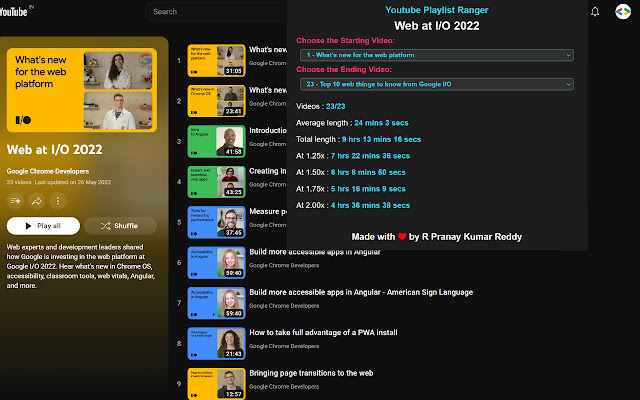Click 'Youtube Playlist Ranger' extension title
This screenshot has height=400, width=640.
[437, 10]
